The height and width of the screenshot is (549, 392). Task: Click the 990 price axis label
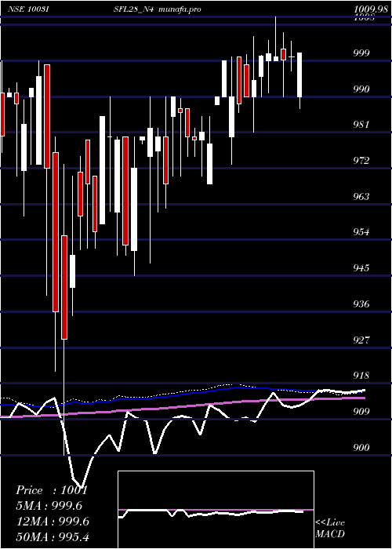click(x=361, y=89)
